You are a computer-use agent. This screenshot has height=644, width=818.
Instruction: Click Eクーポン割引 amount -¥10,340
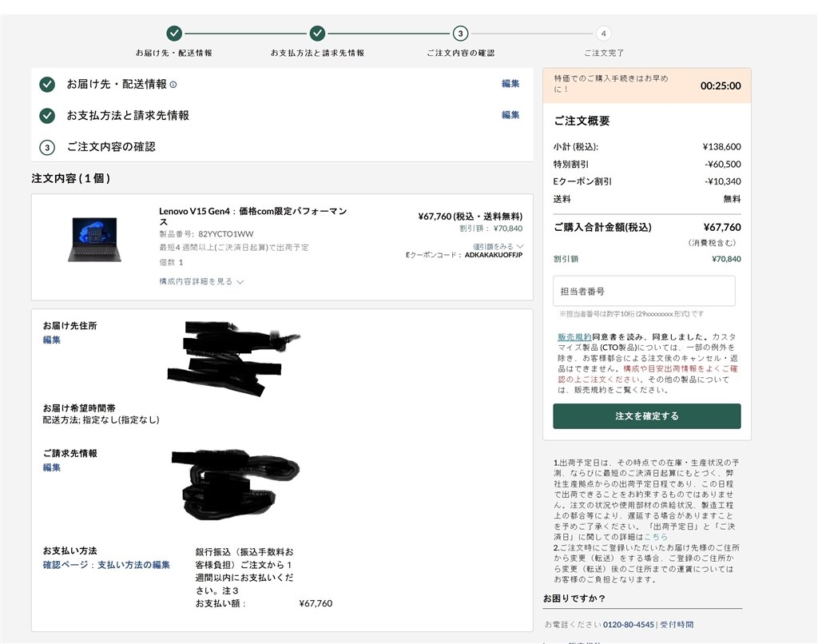pyautogui.click(x=722, y=181)
